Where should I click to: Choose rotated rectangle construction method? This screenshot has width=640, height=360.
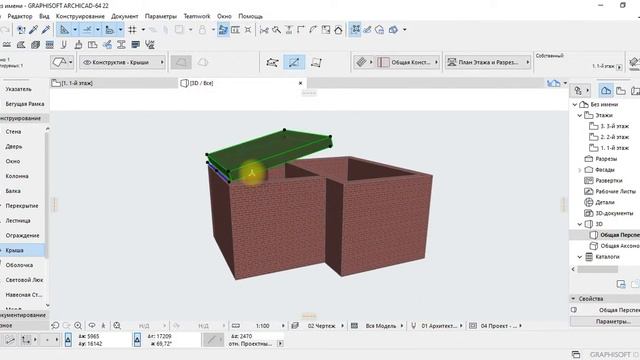pos(316,62)
